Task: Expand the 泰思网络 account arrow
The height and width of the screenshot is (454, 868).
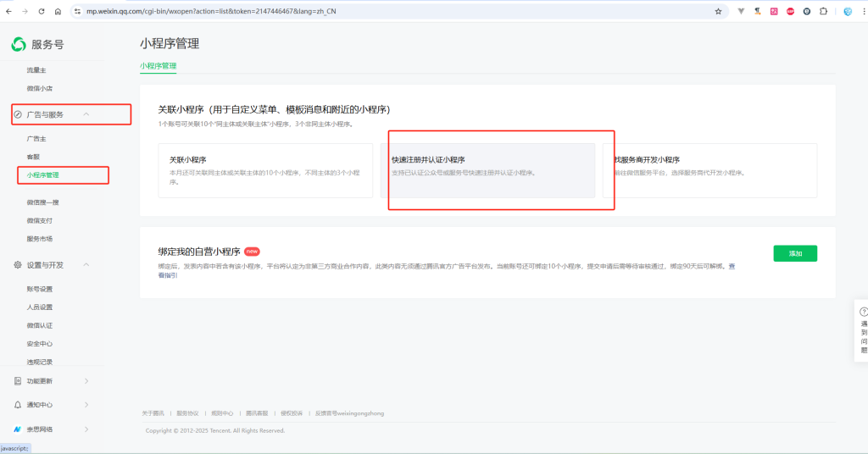Action: tap(86, 429)
